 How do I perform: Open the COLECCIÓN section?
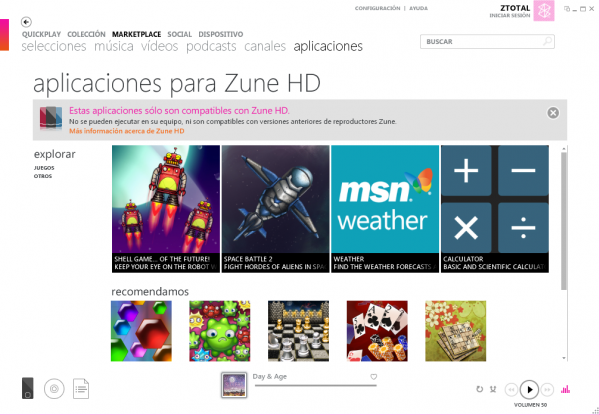coord(86,34)
